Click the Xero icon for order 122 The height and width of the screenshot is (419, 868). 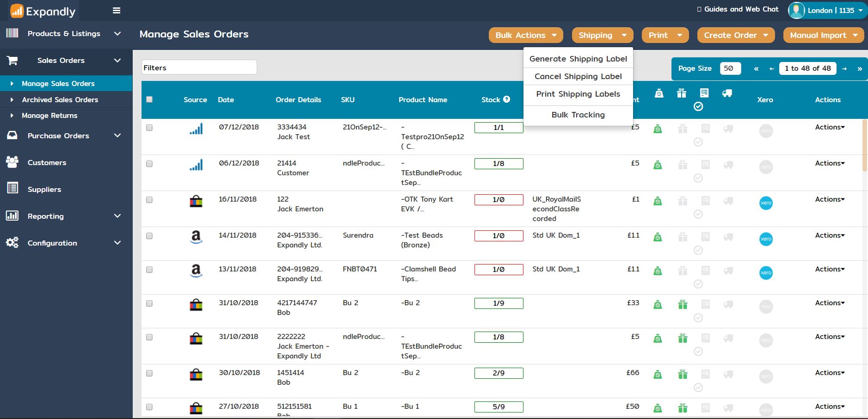(766, 203)
